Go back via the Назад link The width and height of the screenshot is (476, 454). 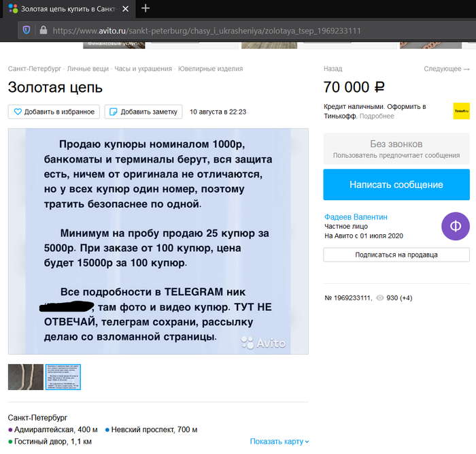coord(333,69)
